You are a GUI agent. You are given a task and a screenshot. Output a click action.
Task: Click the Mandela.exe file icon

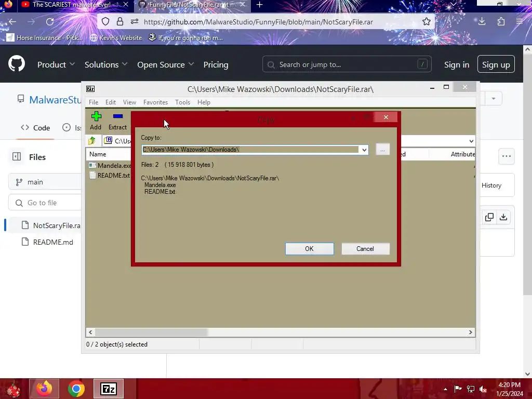(92, 165)
